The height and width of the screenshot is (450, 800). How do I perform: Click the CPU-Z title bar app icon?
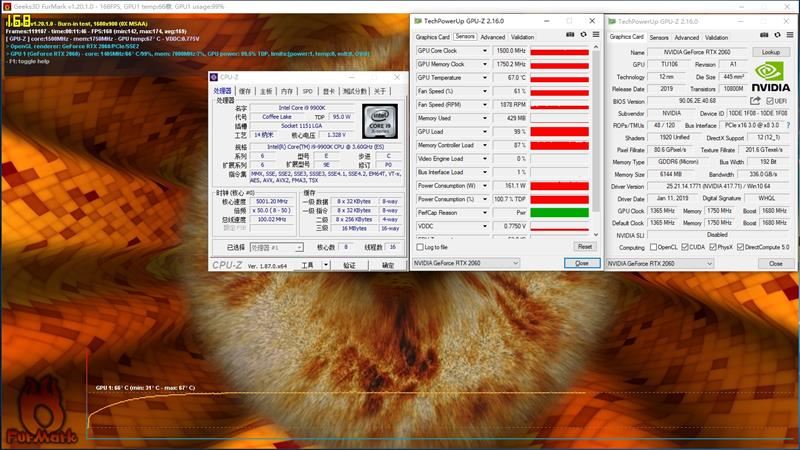click(214, 77)
